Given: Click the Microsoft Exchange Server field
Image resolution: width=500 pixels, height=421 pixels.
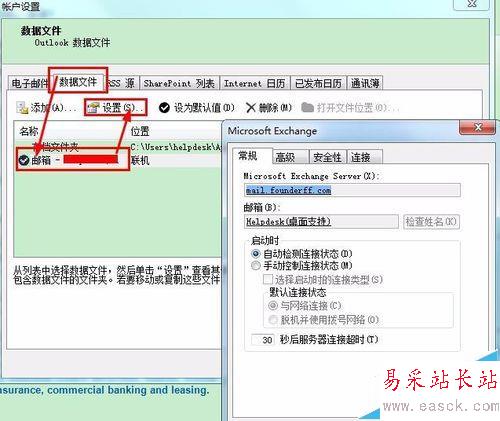Looking at the screenshot, I should [352, 190].
